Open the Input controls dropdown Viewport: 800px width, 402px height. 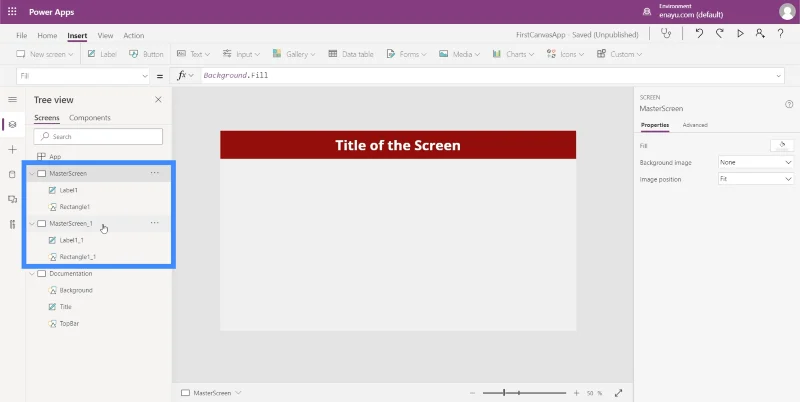pos(241,54)
